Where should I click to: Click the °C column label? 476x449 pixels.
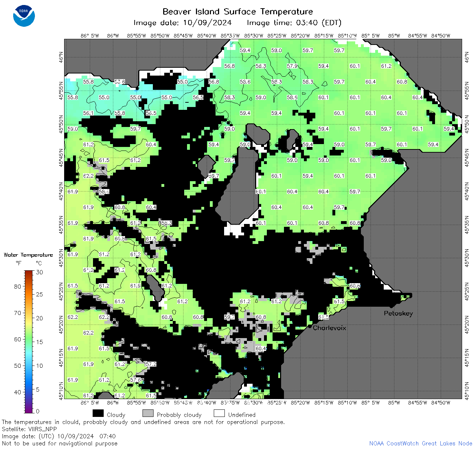tap(39, 263)
